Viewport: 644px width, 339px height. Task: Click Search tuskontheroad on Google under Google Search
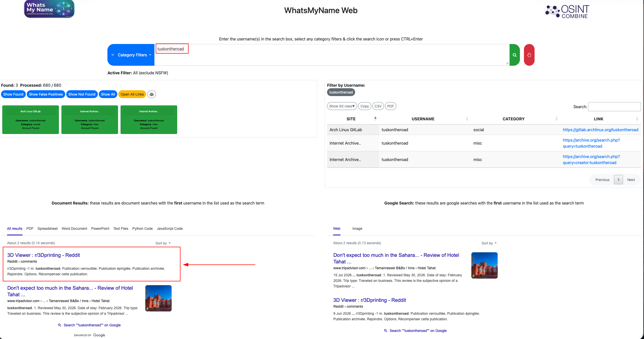click(x=418, y=331)
